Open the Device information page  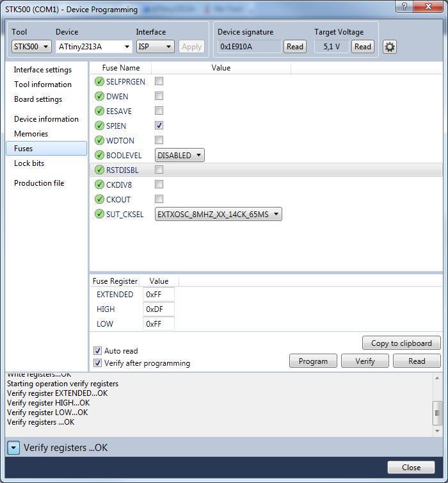(x=46, y=119)
